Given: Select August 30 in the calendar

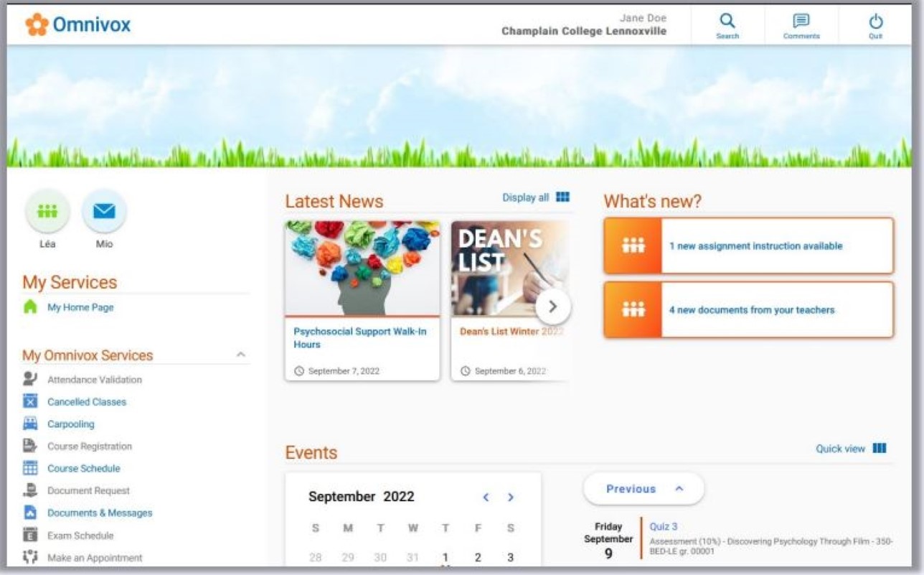Looking at the screenshot, I should coord(380,557).
